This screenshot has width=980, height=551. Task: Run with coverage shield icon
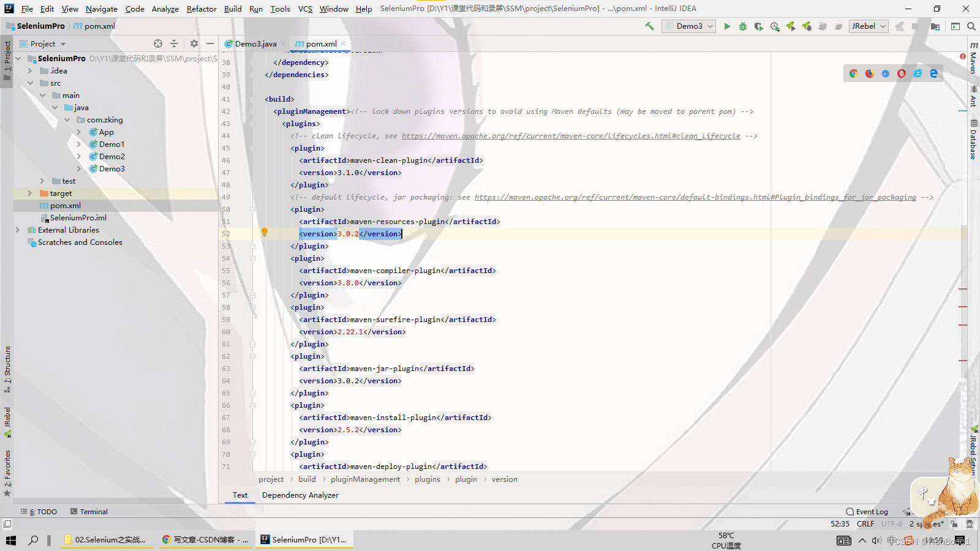pos(759,26)
